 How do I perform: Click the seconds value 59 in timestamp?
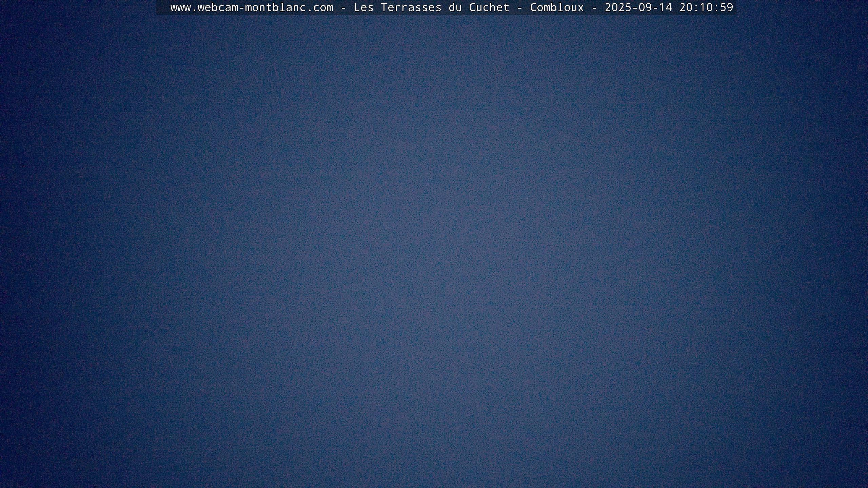tap(727, 7)
